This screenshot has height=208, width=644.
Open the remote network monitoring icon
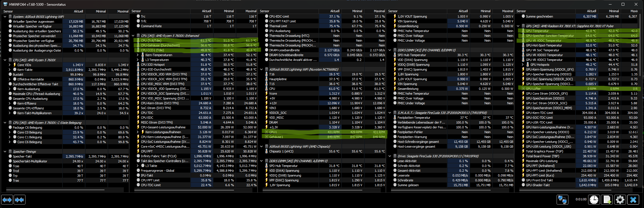click(562, 199)
